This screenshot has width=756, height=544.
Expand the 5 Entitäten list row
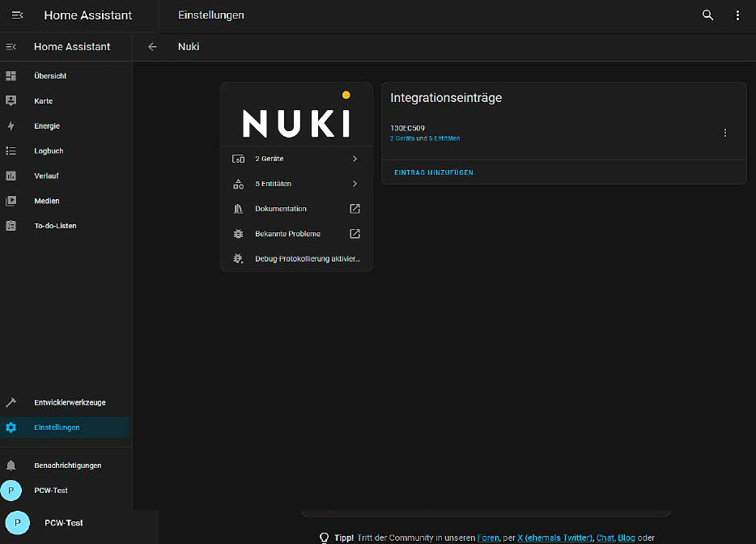296,184
